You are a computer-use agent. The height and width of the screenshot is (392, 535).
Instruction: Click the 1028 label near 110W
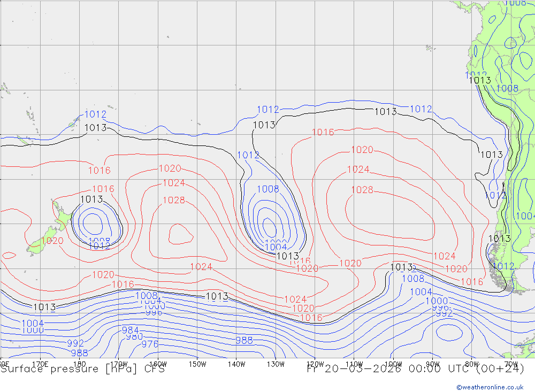pos(362,190)
